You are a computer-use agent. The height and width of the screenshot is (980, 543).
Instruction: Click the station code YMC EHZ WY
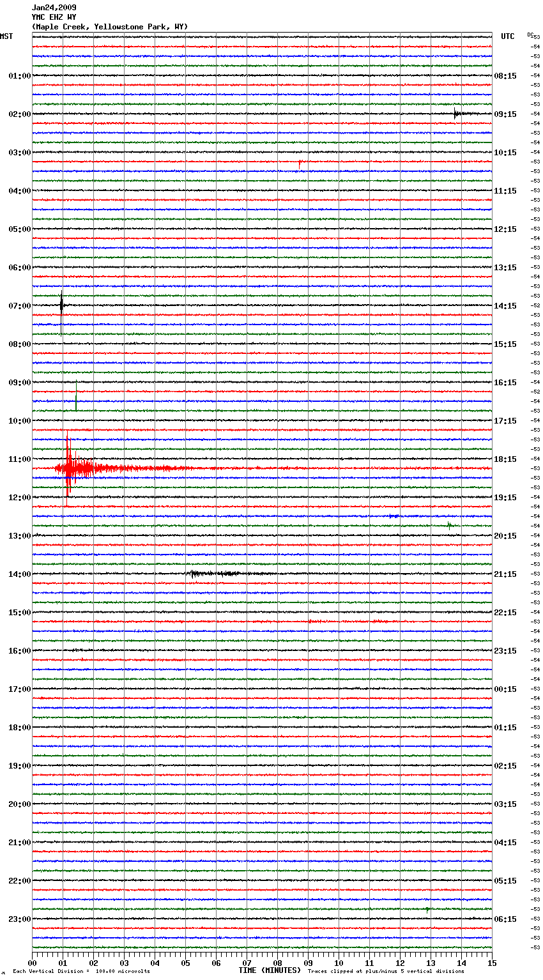click(54, 17)
